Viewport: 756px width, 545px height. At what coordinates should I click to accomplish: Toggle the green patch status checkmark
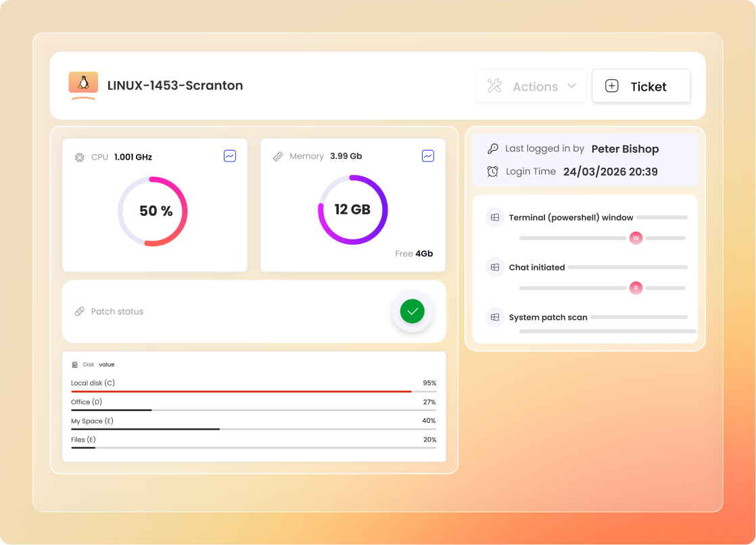[412, 311]
